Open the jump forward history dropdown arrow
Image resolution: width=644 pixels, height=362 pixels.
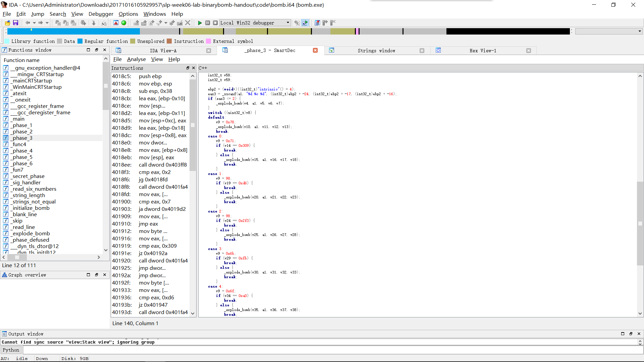(47, 23)
